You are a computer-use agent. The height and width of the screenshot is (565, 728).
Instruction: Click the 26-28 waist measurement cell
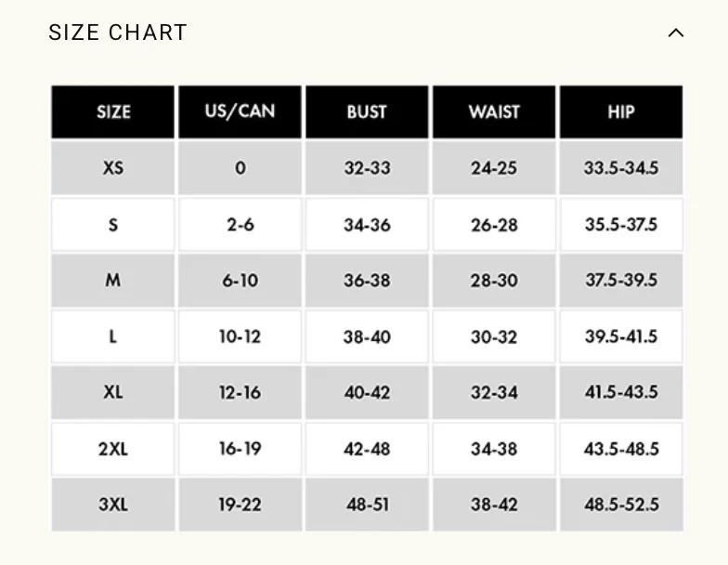point(494,225)
